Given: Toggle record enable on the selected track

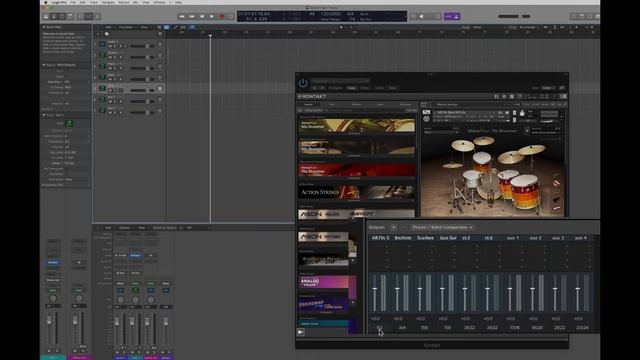Looking at the screenshot, I should click(x=121, y=90).
